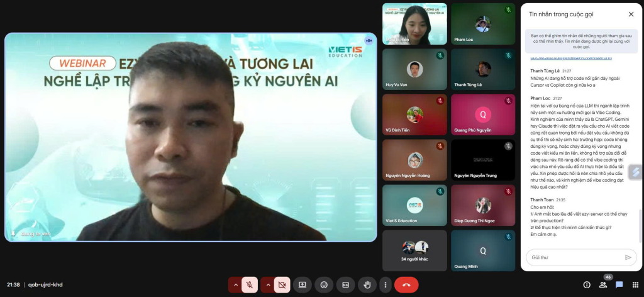This screenshot has width=644, height=297.
Task: Click the 21:38 clock text
Action: 13,284
